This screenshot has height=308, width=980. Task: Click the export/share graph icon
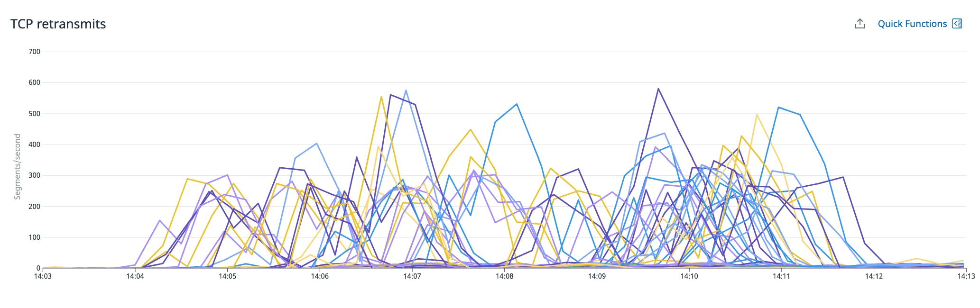click(x=860, y=24)
